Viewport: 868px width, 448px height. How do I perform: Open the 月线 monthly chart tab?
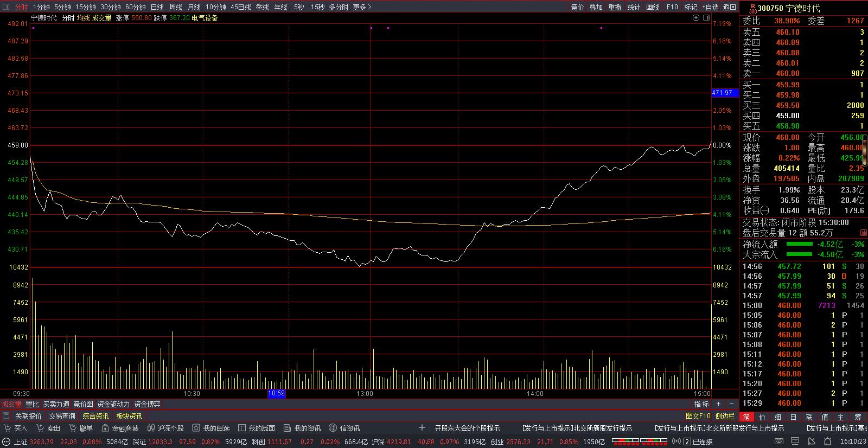coord(194,7)
